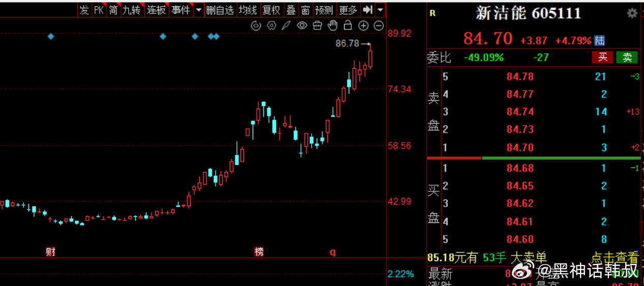Click the red 买 buy button
The image size is (644, 286).
(602, 57)
